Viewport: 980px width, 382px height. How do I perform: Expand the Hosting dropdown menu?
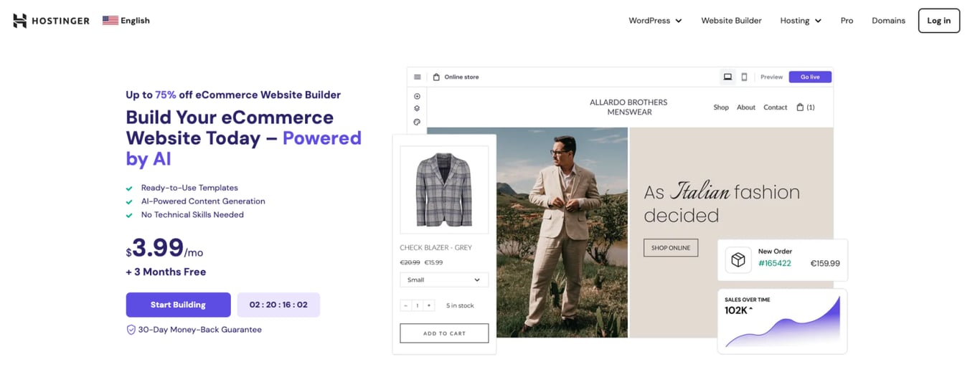click(801, 21)
